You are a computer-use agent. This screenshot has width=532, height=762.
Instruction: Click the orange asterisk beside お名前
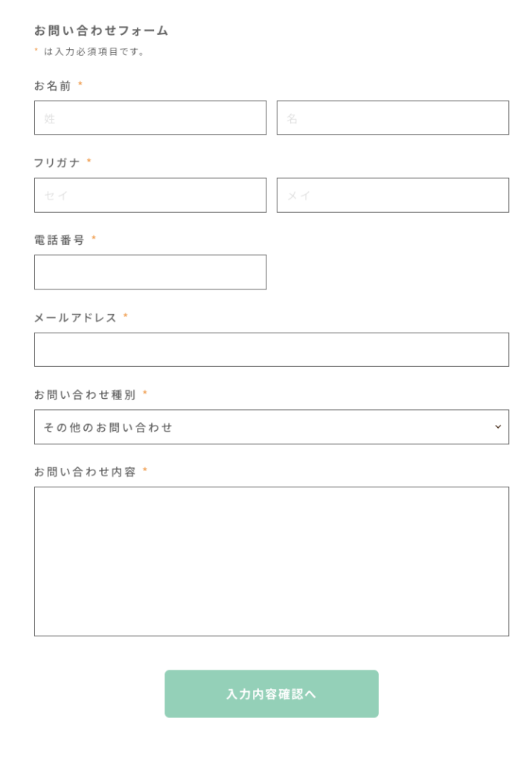80,84
